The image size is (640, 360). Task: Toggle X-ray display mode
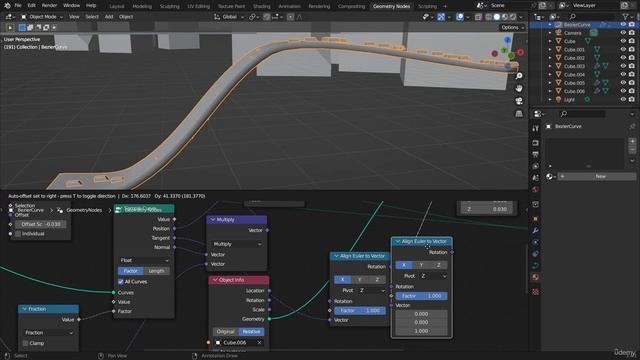(x=478, y=17)
